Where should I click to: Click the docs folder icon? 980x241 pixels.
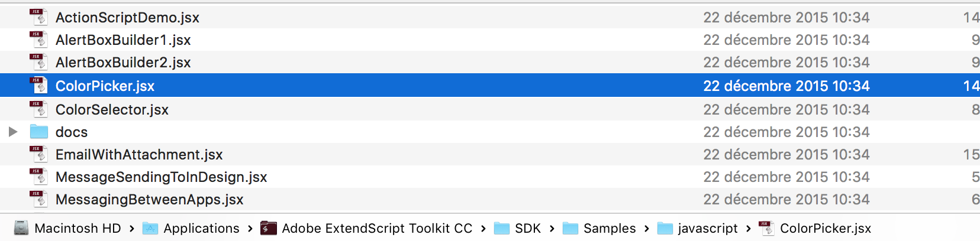pos(38,132)
